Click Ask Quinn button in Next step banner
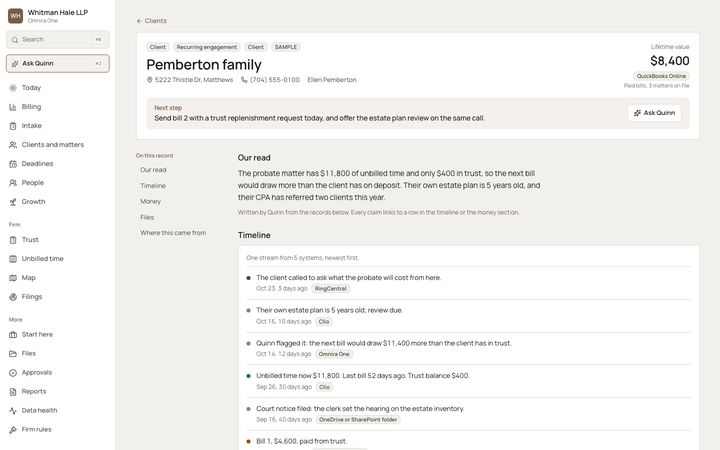This screenshot has height=450, width=720. point(654,113)
